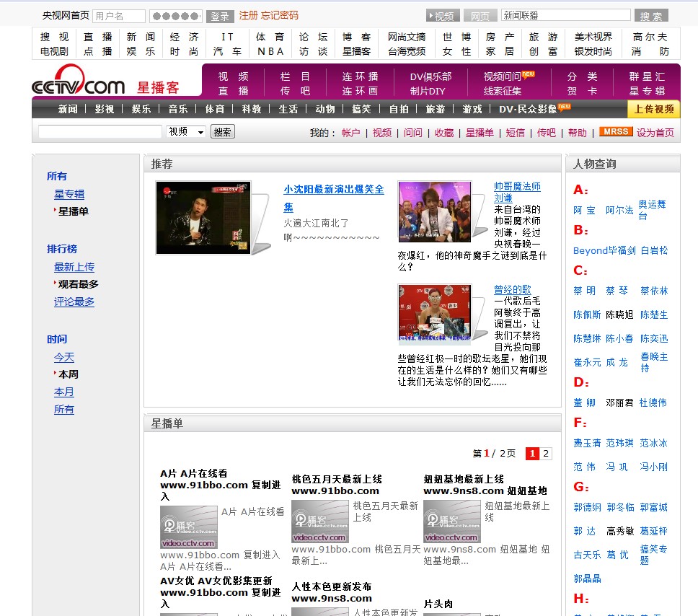698x616 pixels.
Task: Select 星专辑 in left sidebar
Action: coord(69,194)
